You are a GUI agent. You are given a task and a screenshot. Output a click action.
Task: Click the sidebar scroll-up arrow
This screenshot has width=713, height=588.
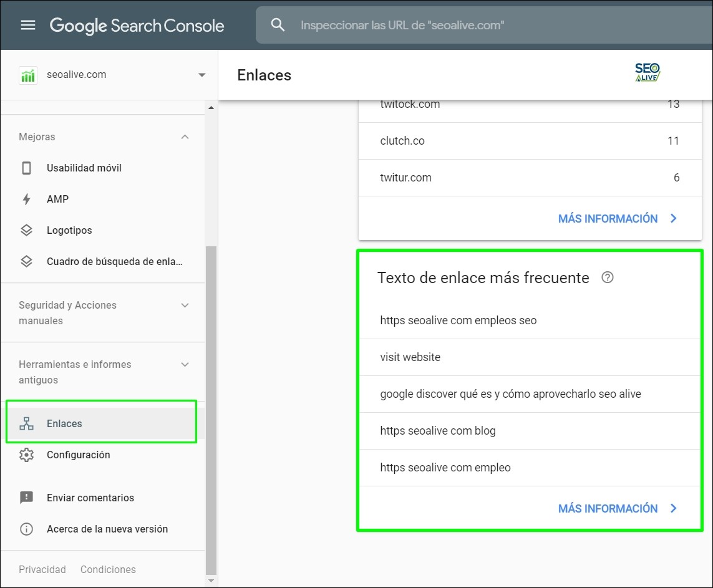click(x=211, y=108)
